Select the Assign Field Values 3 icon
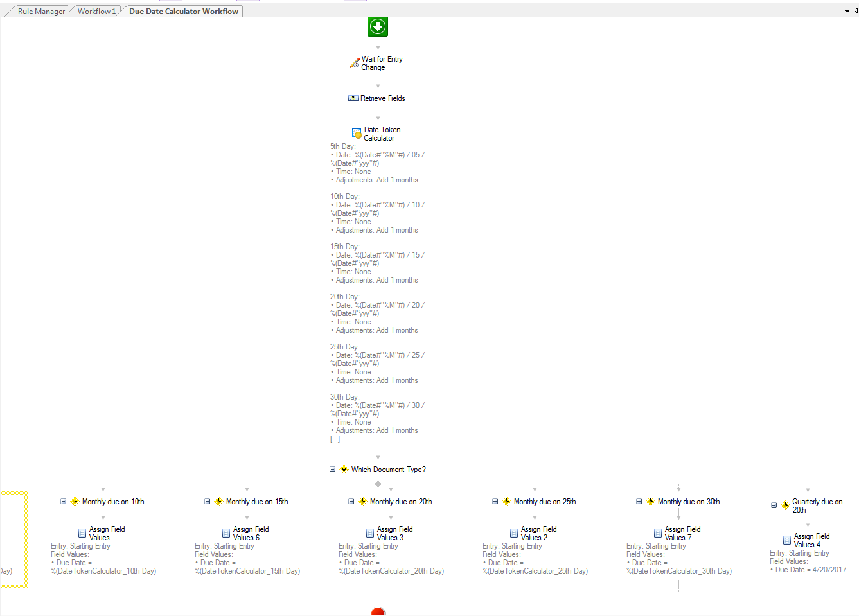Image resolution: width=859 pixels, height=616 pixels. coord(370,533)
